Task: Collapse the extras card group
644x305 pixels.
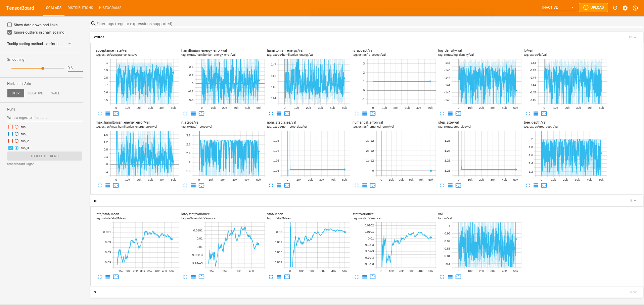Action: [x=635, y=37]
